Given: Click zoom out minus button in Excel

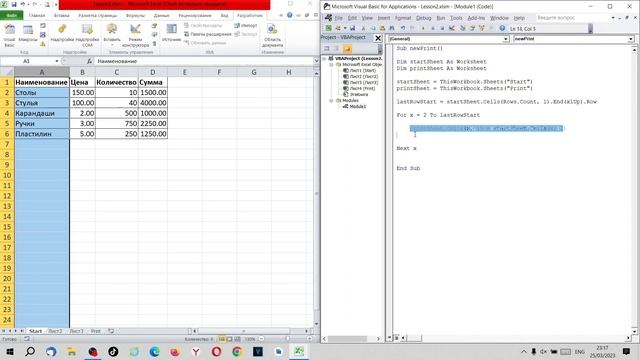Looking at the screenshot, I should tap(261, 339).
